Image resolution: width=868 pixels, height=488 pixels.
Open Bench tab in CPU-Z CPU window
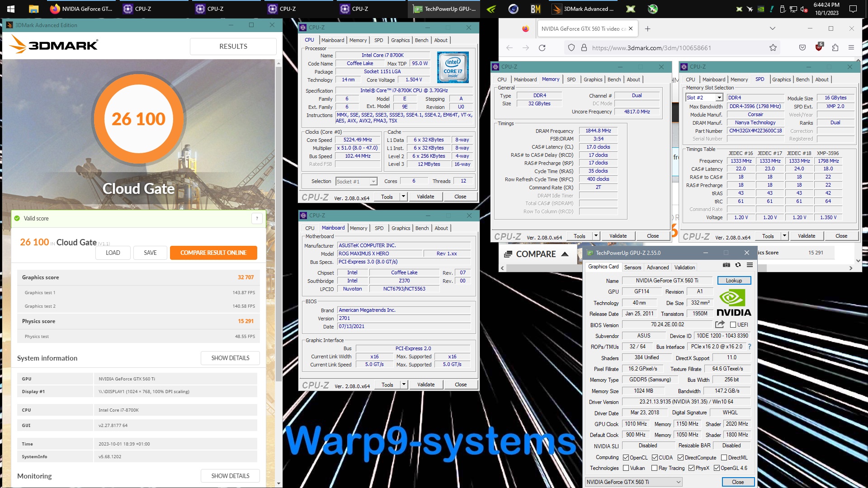[421, 40]
